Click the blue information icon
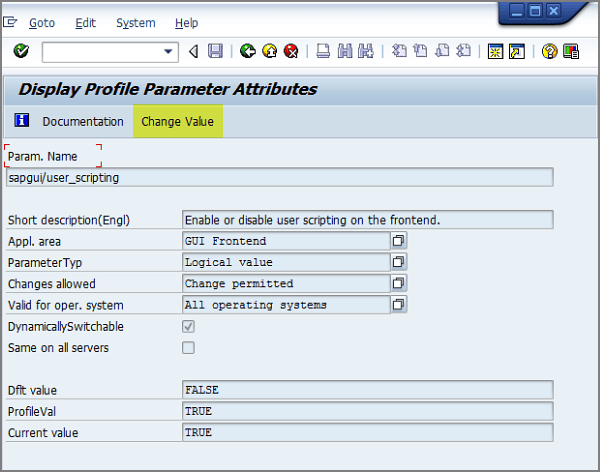Screen dimensions: 600x472 click(x=22, y=120)
